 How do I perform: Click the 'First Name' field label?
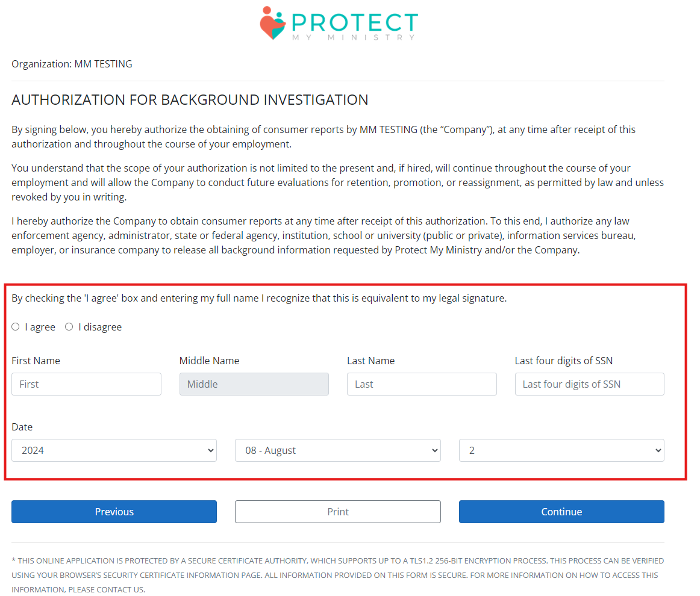click(36, 361)
